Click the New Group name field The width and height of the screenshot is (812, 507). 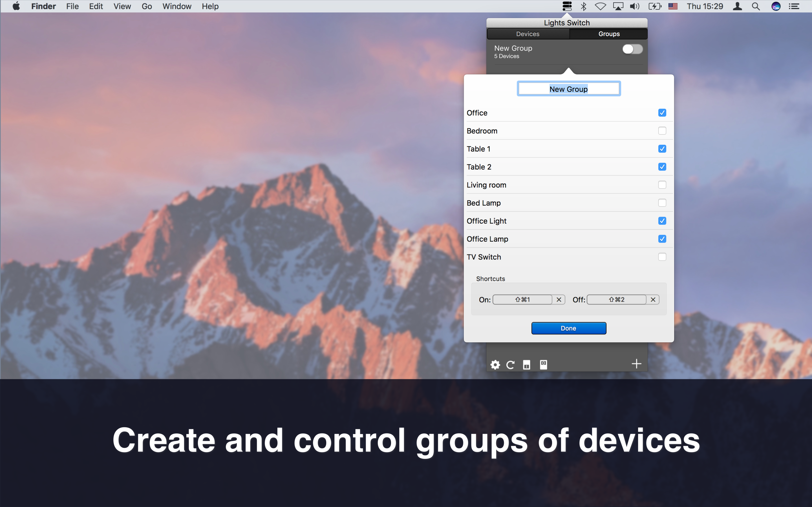pyautogui.click(x=568, y=89)
